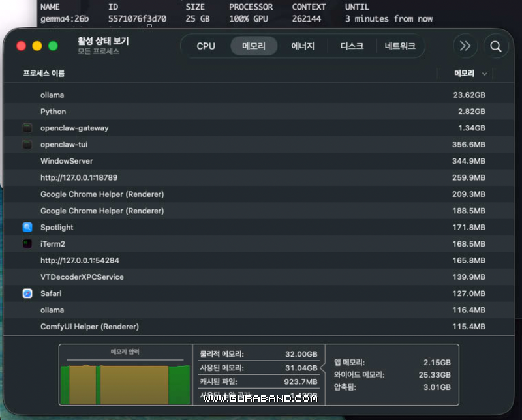The width and height of the screenshot is (522, 420).
Task: Switch to the CPU tab
Action: coord(206,46)
